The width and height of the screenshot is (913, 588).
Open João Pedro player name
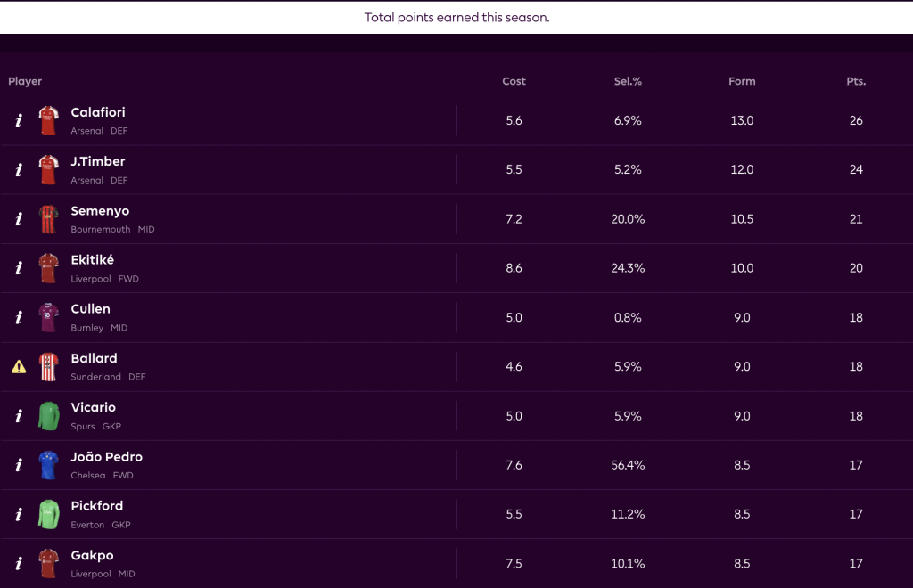coord(106,457)
